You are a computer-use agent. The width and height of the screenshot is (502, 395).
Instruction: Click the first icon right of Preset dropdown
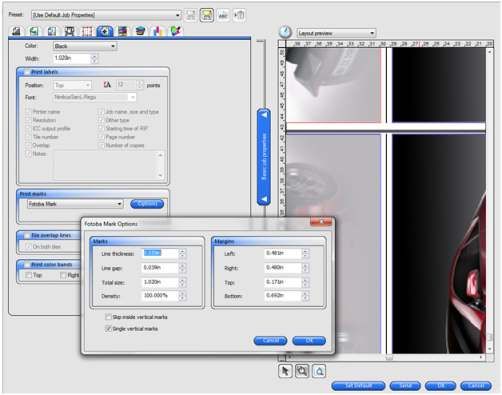(190, 15)
